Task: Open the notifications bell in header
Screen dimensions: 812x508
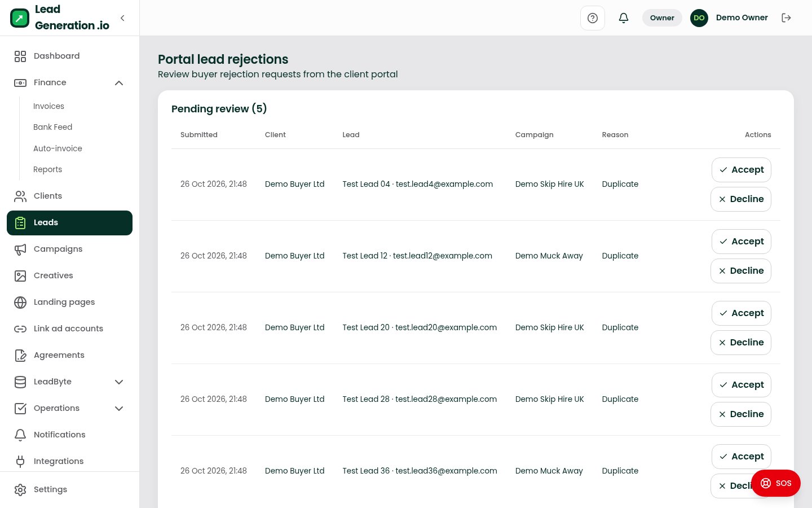Action: (624, 18)
